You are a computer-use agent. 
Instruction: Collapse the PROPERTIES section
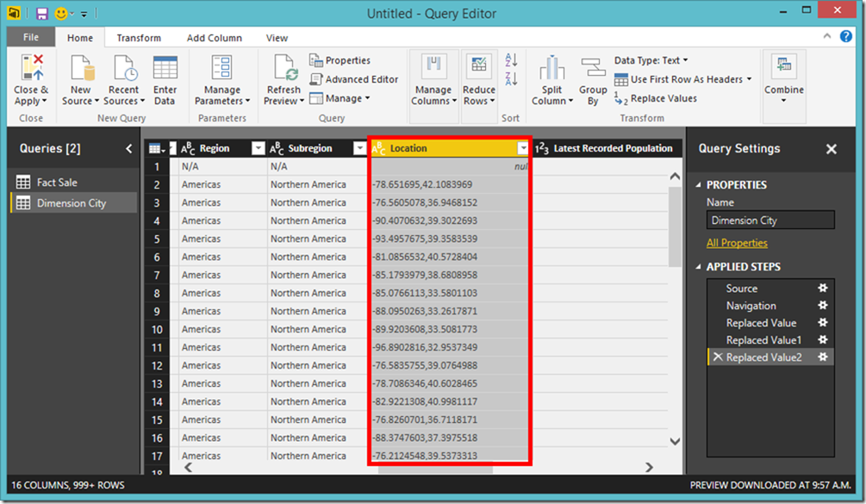coord(698,185)
